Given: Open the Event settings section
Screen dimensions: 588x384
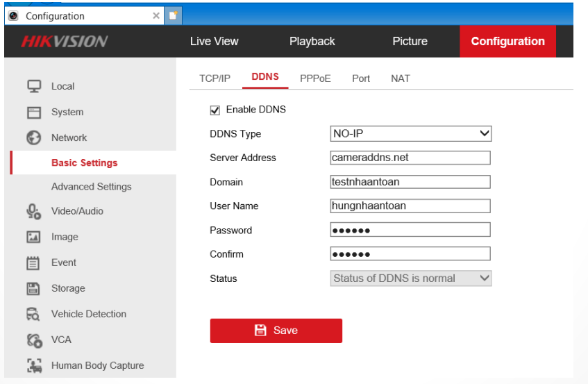Looking at the screenshot, I should (64, 262).
